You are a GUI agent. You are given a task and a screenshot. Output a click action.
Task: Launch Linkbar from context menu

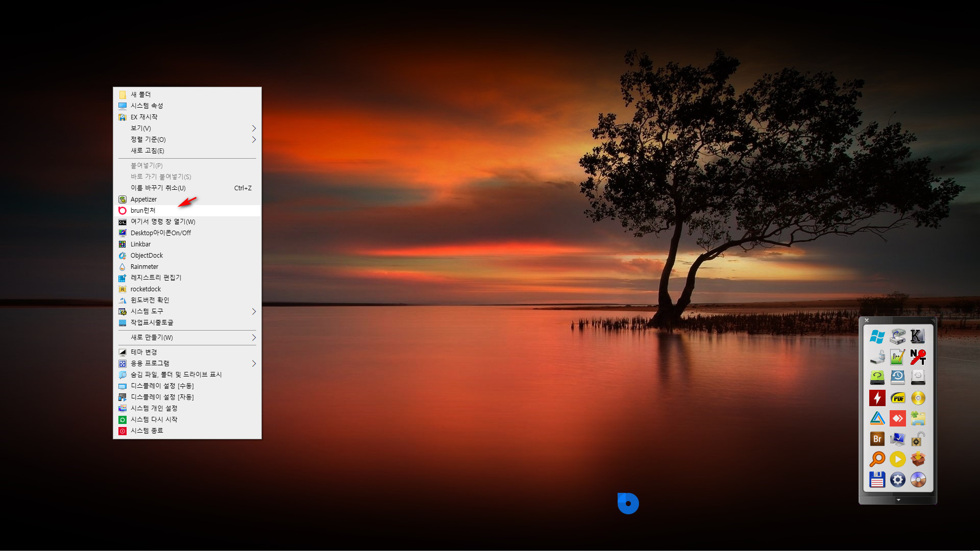tap(187, 244)
